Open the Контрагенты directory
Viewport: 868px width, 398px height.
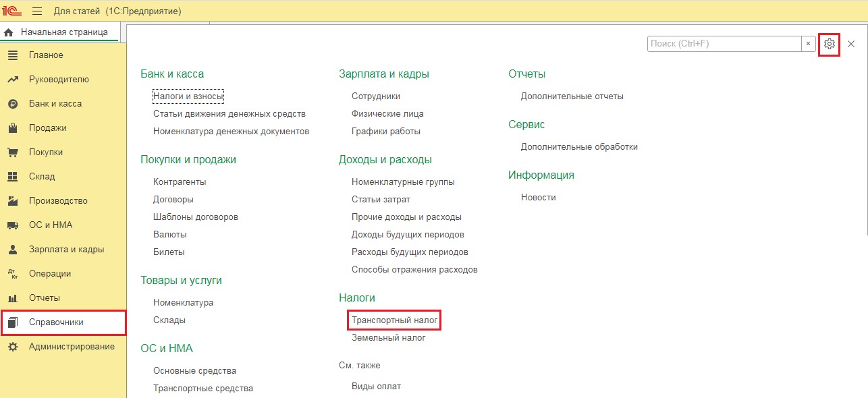pos(180,182)
